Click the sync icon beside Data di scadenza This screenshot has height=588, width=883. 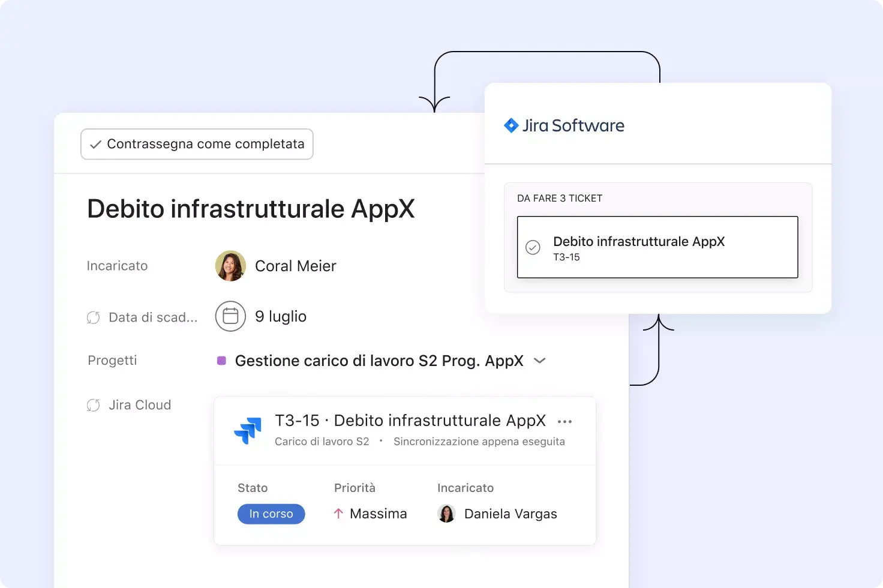(x=94, y=317)
